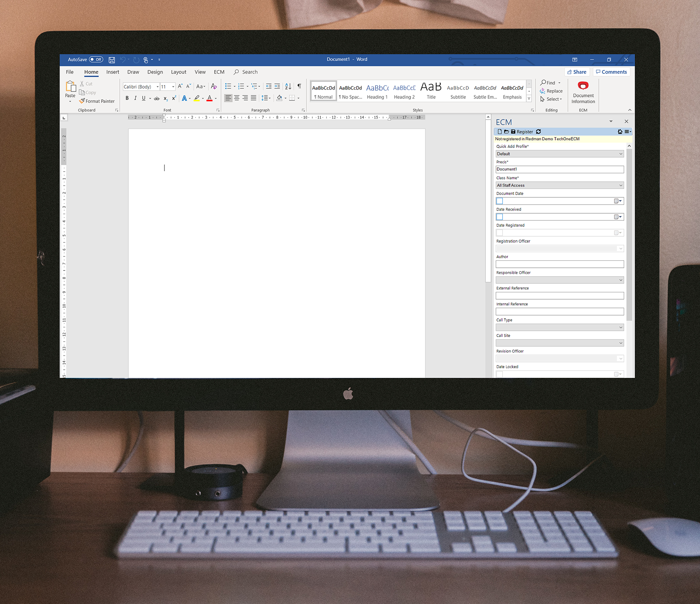Open the ECM ribbon tab
The image size is (700, 604).
click(x=219, y=72)
